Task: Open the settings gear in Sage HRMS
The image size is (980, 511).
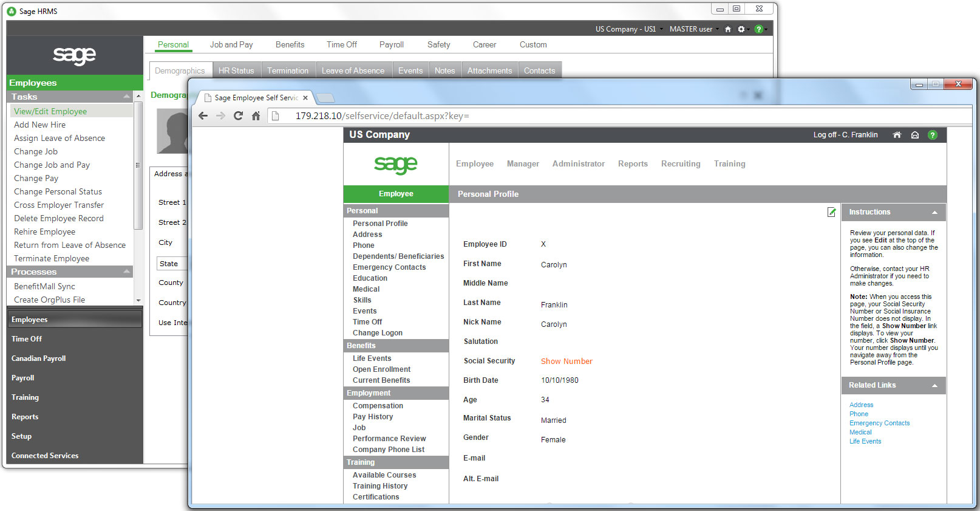Action: pos(741,29)
